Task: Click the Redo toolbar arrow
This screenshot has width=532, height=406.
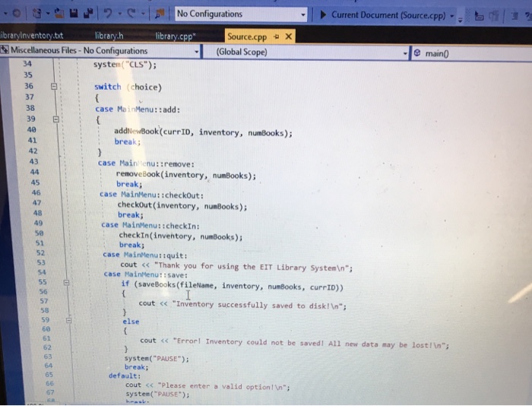Action: click(131, 13)
